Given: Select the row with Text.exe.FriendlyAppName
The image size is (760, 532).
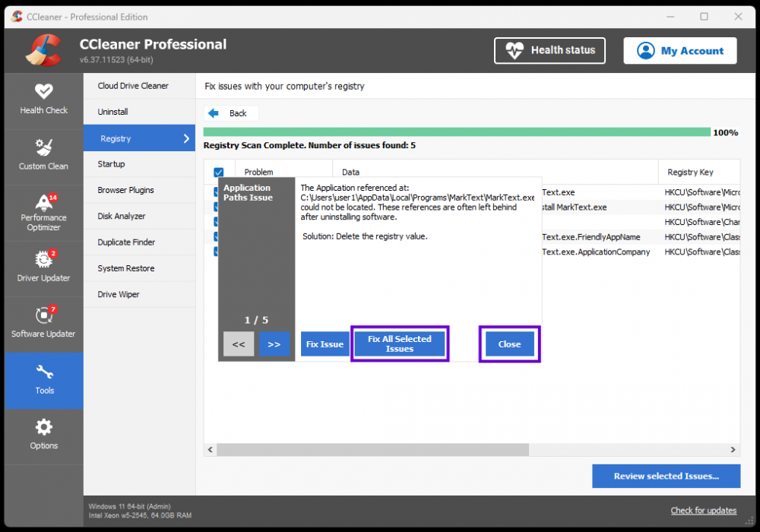Looking at the screenshot, I should coord(591,237).
